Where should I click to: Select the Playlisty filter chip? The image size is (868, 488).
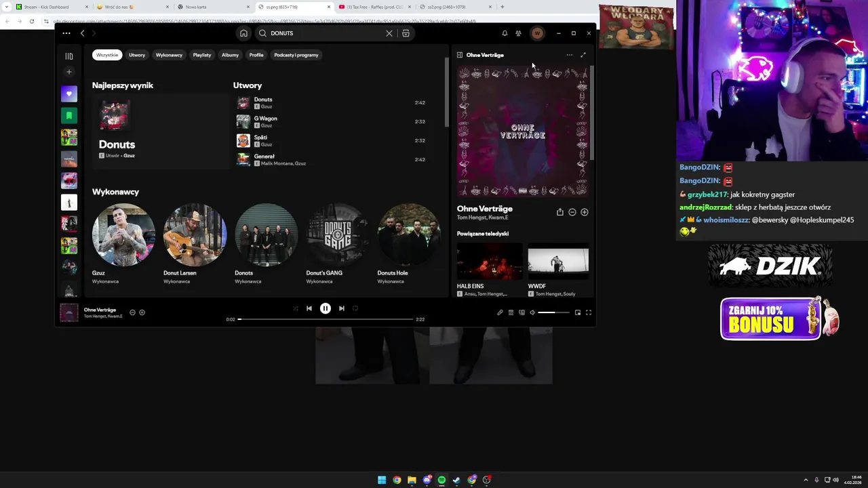coord(202,55)
